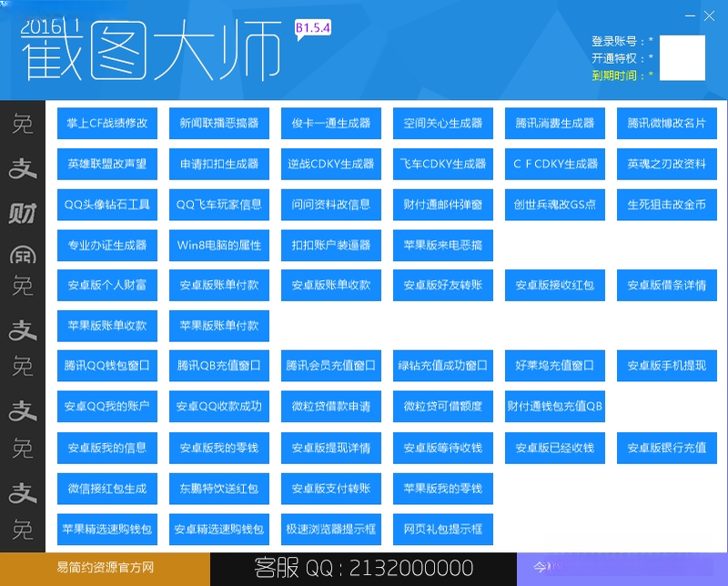Open 微粒贷借款申请

click(x=331, y=407)
